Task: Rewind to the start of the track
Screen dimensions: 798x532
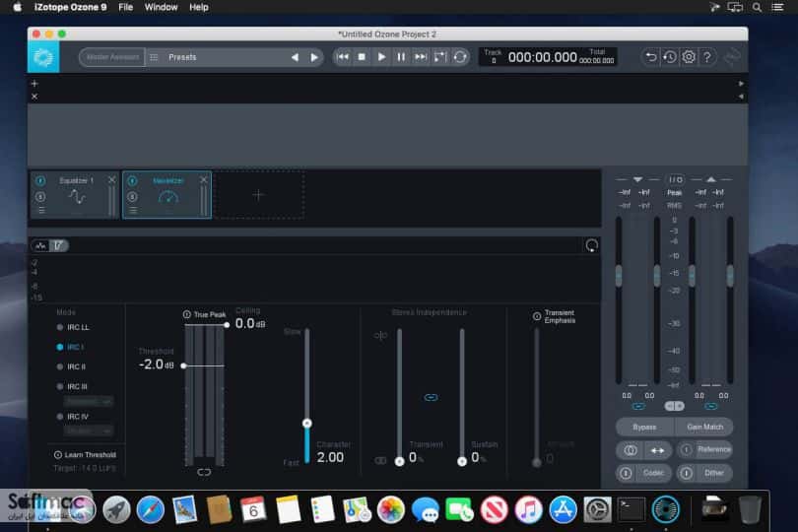Action: click(343, 57)
